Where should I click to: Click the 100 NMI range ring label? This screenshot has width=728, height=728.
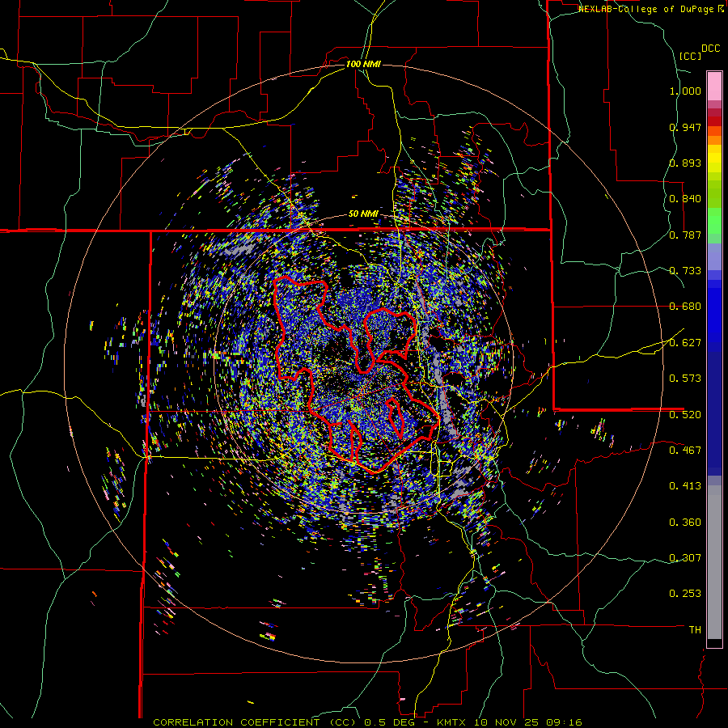point(363,64)
